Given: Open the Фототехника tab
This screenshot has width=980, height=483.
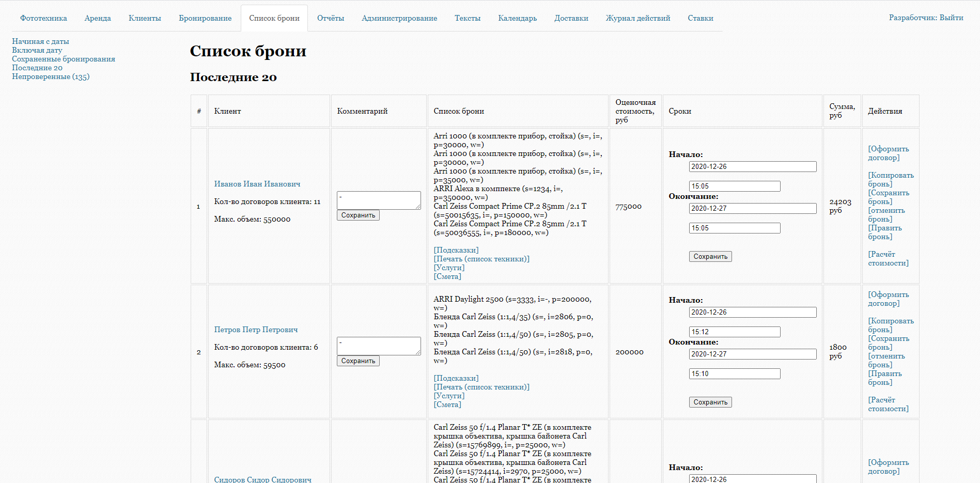Looking at the screenshot, I should 43,18.
